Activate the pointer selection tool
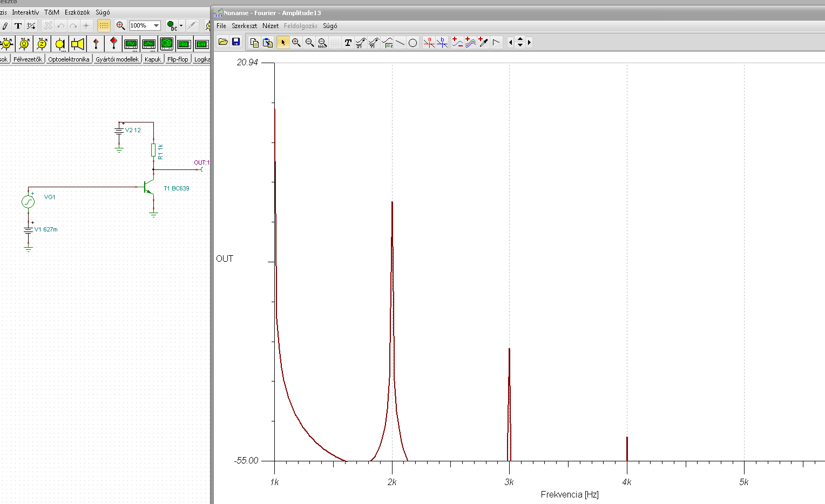Image resolution: width=825 pixels, height=504 pixels. click(x=283, y=43)
